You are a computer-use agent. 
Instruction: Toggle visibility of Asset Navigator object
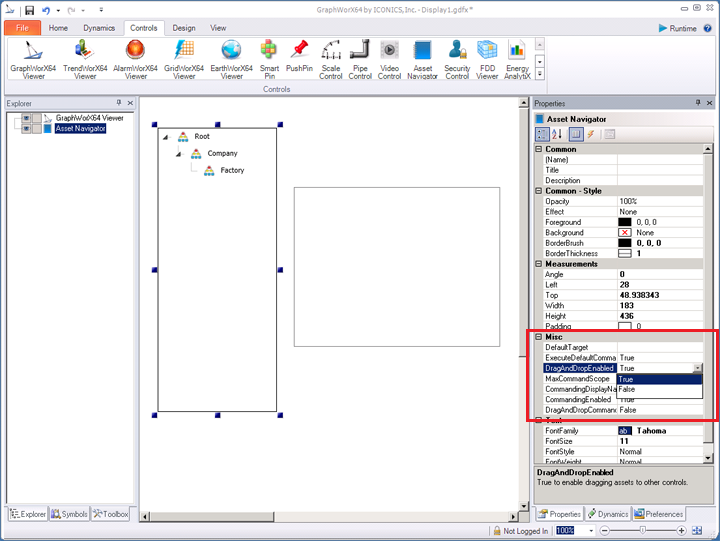click(26, 129)
